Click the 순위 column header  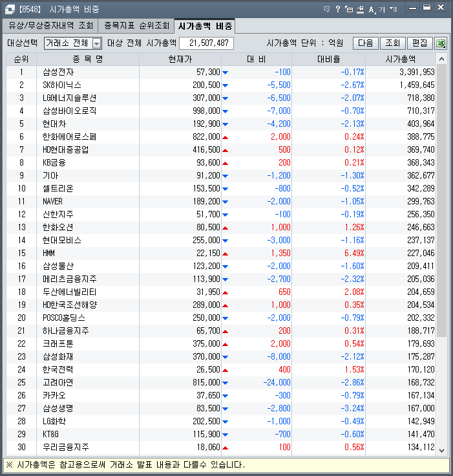point(21,59)
